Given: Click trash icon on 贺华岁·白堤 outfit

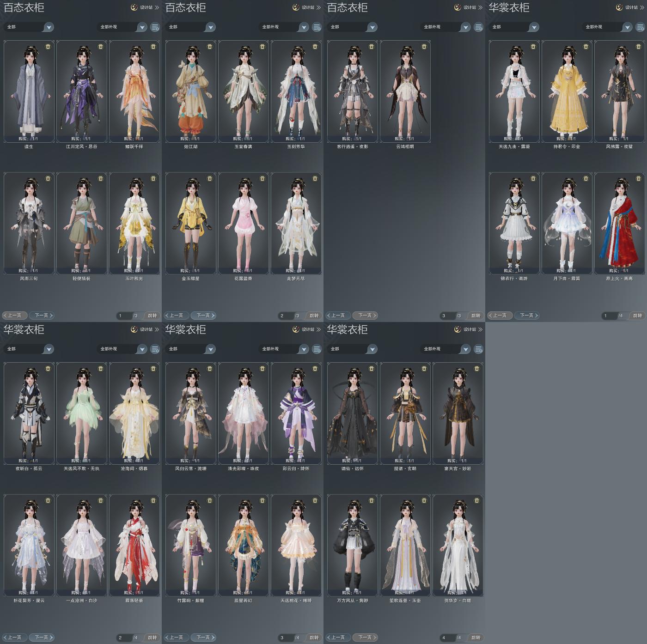Looking at the screenshot, I should pyautogui.click(x=477, y=500).
